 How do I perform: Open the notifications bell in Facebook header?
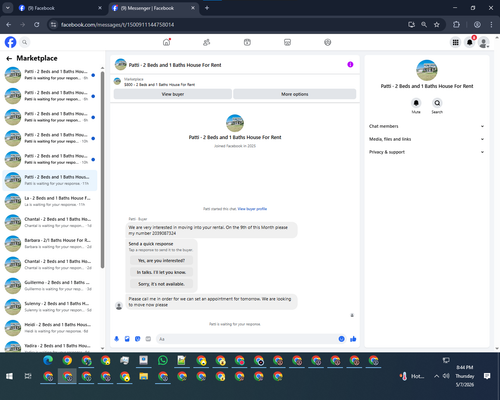470,42
